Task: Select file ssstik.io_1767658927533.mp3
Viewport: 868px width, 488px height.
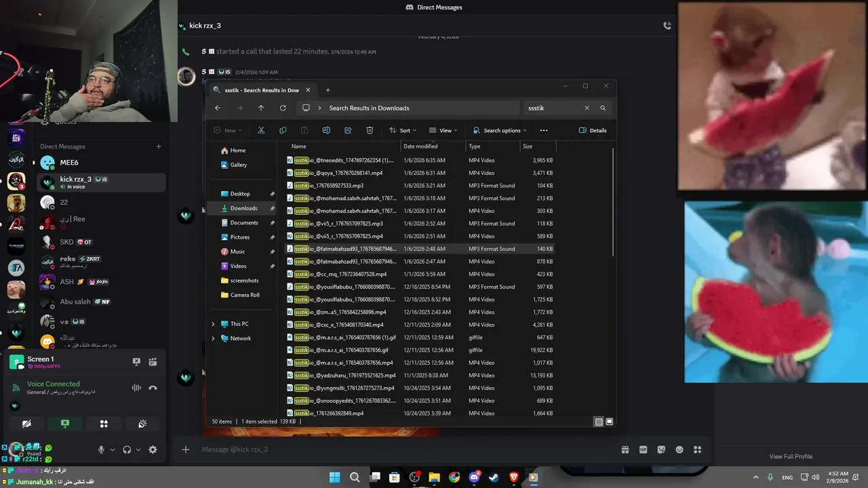Action: [x=420, y=186]
